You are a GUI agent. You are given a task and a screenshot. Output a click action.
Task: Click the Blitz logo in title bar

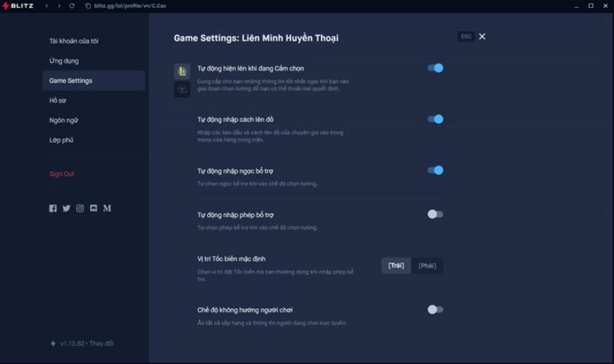tap(18, 6)
